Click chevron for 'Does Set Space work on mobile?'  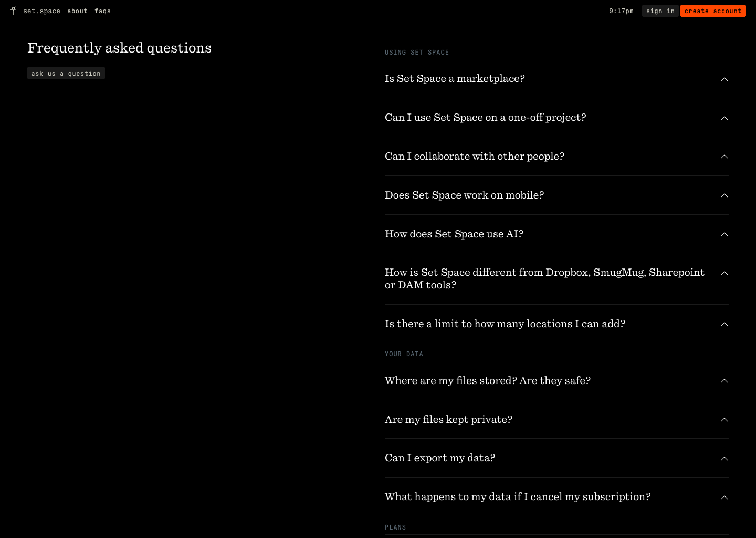pos(724,195)
